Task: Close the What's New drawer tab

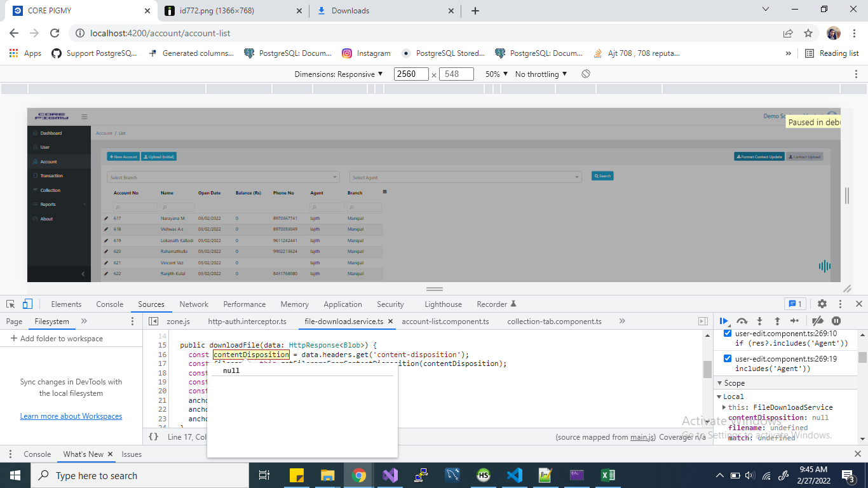Action: coord(110,454)
